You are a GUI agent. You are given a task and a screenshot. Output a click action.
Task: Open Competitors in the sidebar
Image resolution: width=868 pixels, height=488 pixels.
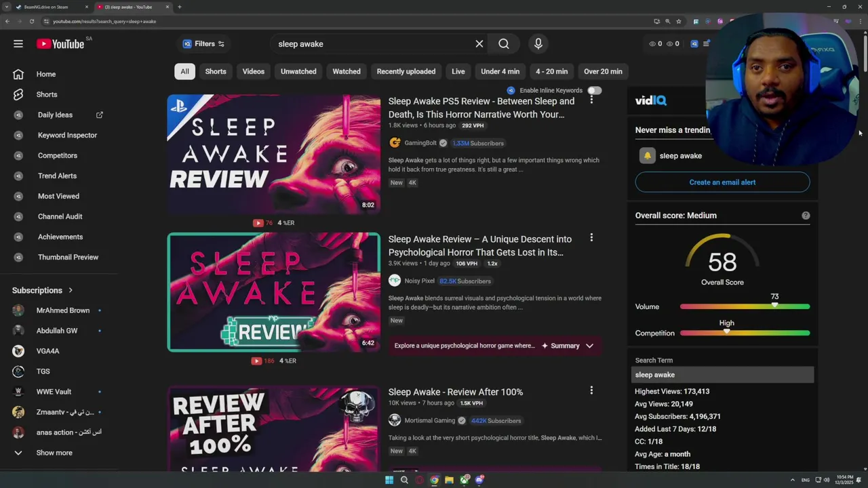click(58, 156)
